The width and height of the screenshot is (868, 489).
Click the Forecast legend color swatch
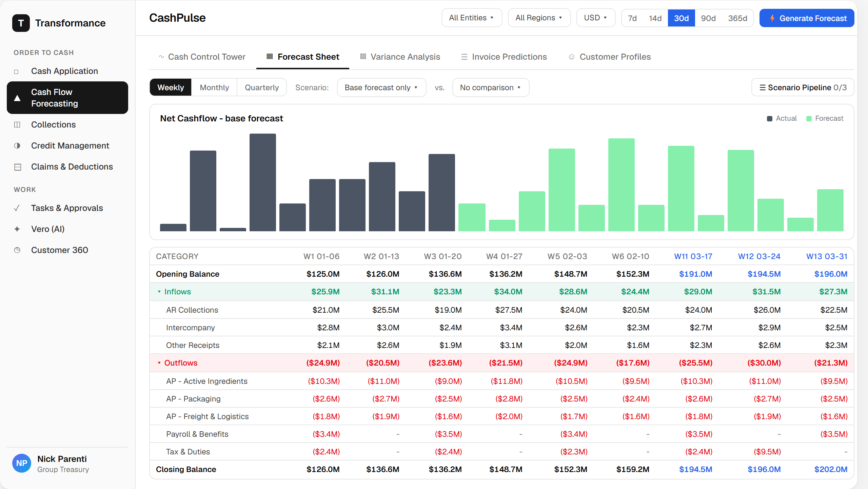809,119
